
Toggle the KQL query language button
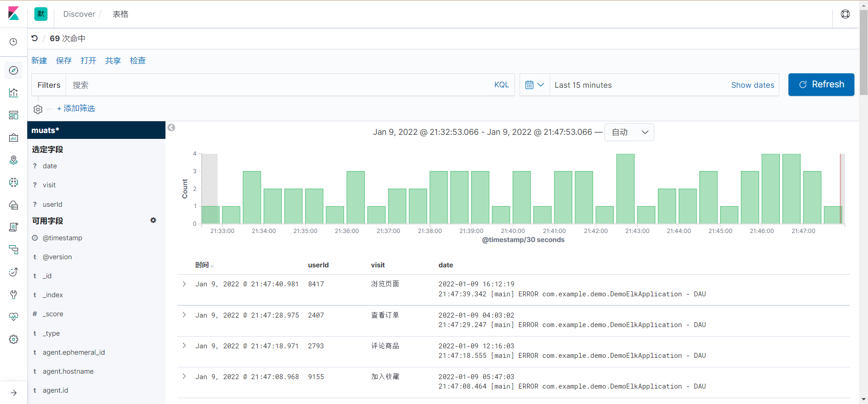point(501,85)
